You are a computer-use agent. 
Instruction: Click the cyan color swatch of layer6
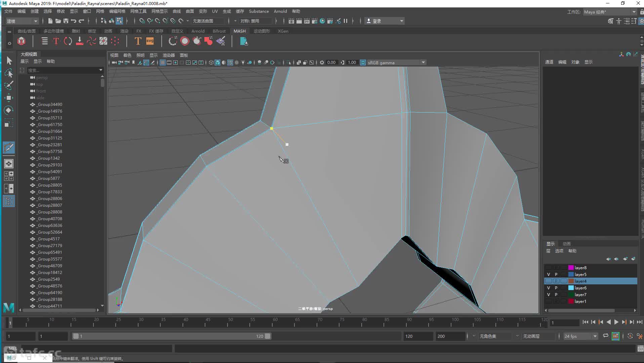coord(571,288)
